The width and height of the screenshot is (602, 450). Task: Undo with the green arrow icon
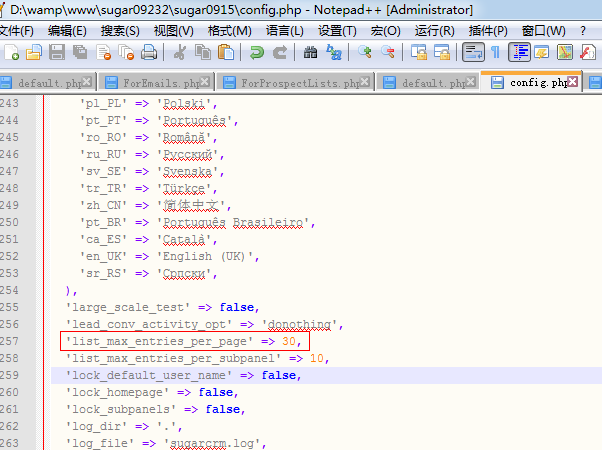(256, 52)
